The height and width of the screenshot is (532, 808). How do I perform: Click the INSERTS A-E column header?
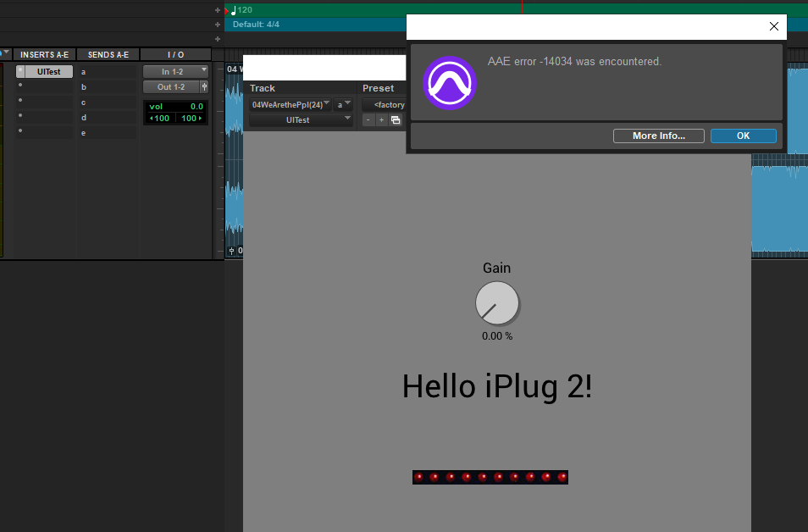tap(44, 53)
